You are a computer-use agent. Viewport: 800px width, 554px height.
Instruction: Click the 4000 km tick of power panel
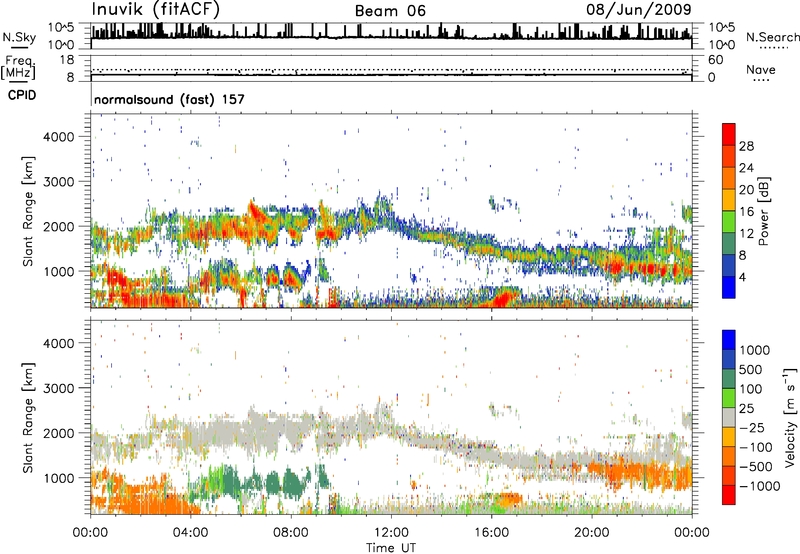point(58,137)
